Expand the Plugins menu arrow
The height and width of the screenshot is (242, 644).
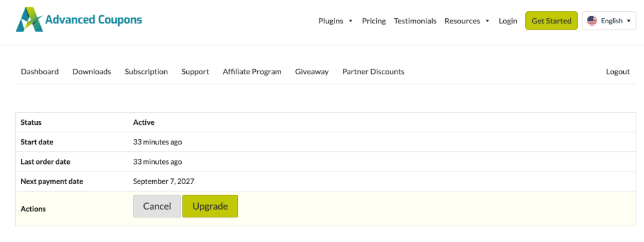click(x=350, y=21)
